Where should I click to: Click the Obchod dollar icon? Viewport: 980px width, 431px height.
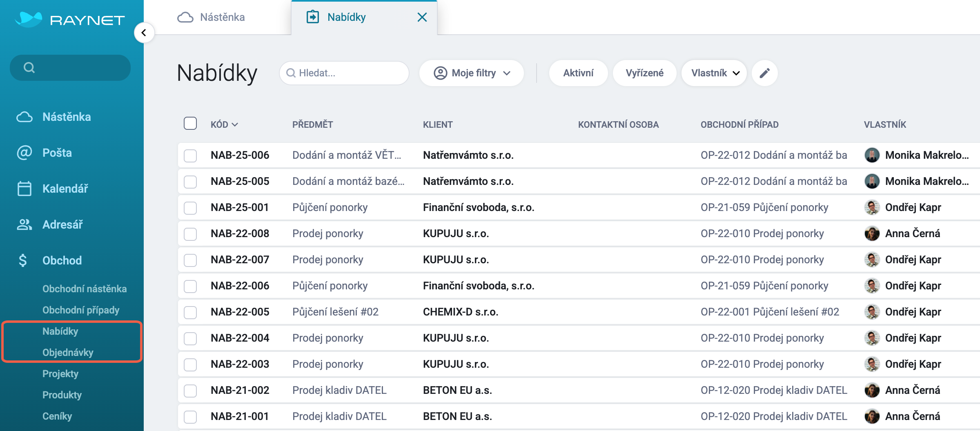click(x=23, y=260)
